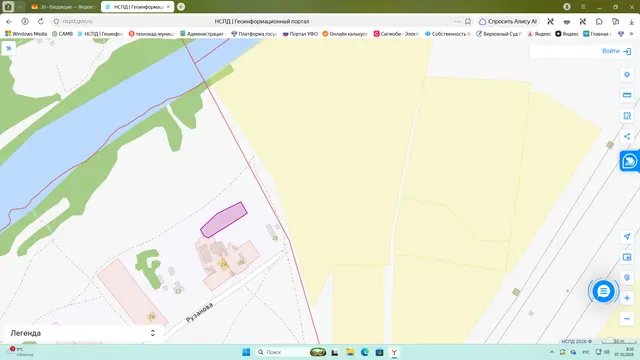Open Windows Start menu

246,352
